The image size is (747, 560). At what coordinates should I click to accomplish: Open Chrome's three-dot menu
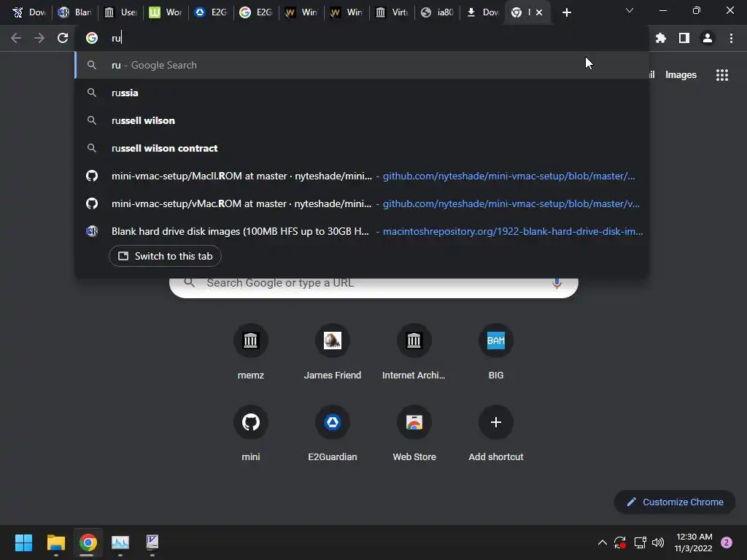731,38
